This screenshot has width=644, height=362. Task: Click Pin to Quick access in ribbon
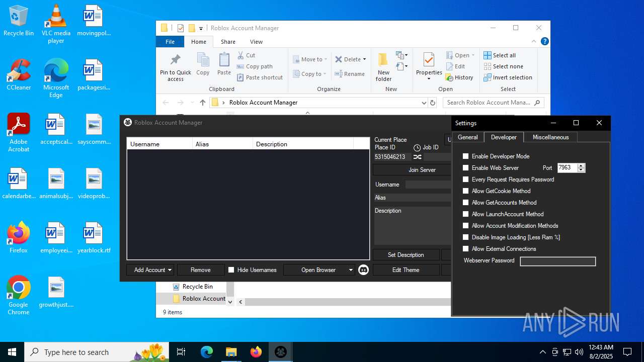click(176, 67)
